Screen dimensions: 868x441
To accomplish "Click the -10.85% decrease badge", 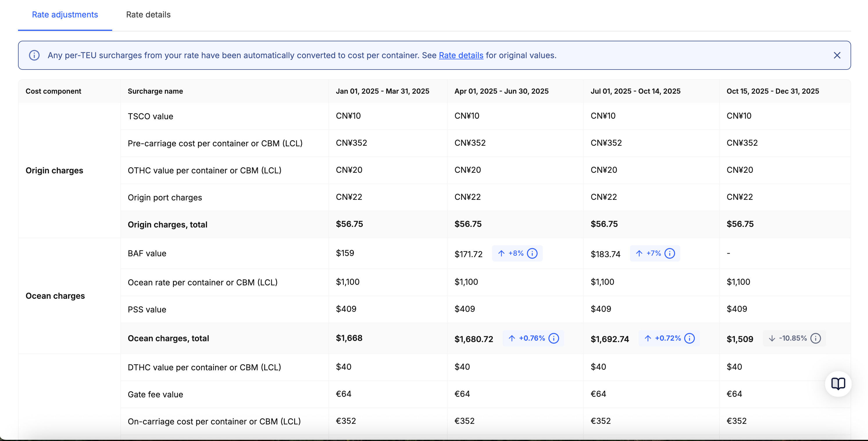I will pyautogui.click(x=792, y=338).
